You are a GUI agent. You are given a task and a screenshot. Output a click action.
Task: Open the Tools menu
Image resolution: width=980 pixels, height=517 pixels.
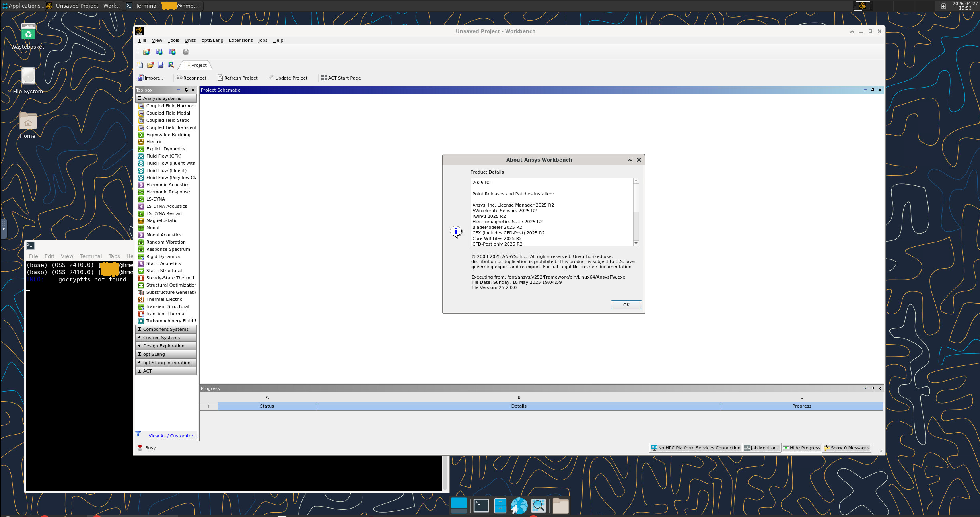pyautogui.click(x=173, y=40)
